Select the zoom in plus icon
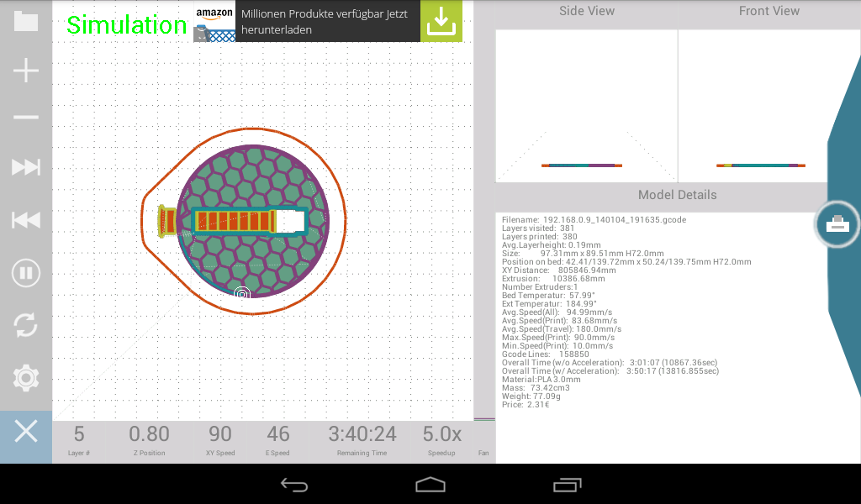861x504 pixels. click(x=26, y=71)
